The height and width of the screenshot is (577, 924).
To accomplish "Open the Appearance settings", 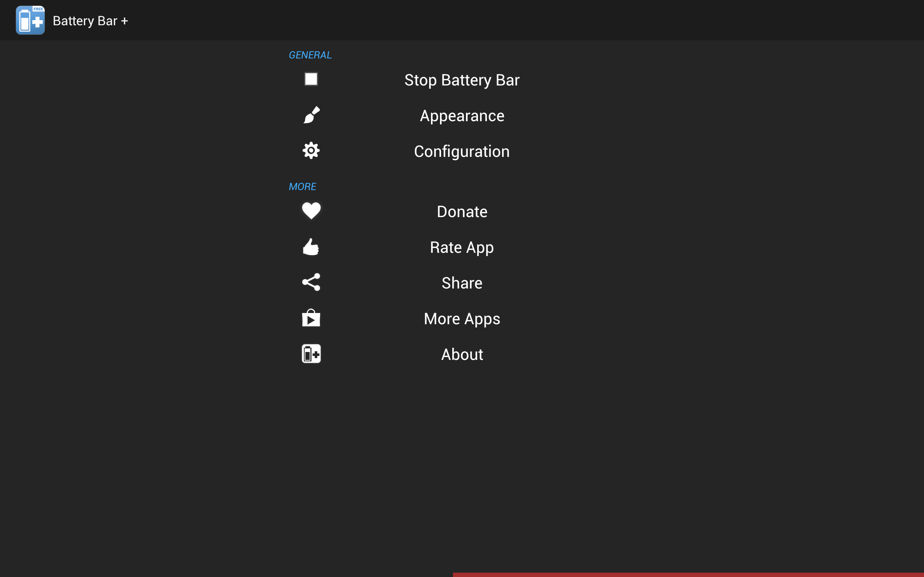I will [462, 116].
